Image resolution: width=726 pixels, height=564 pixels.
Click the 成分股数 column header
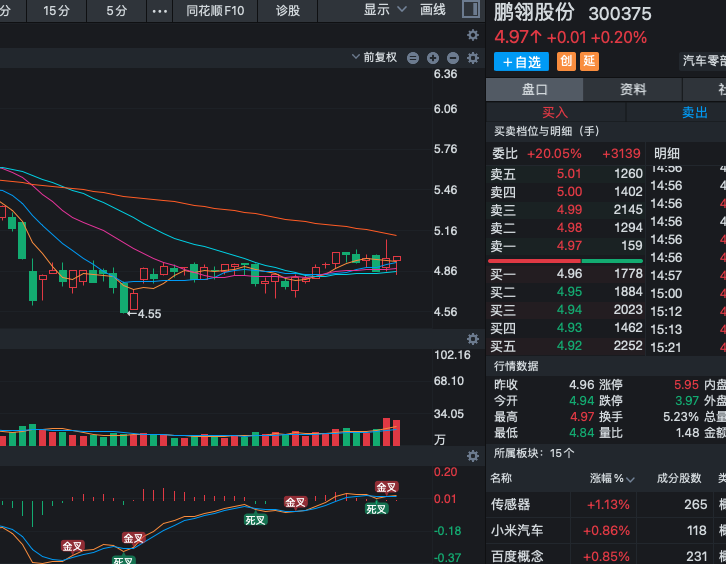coord(679,478)
